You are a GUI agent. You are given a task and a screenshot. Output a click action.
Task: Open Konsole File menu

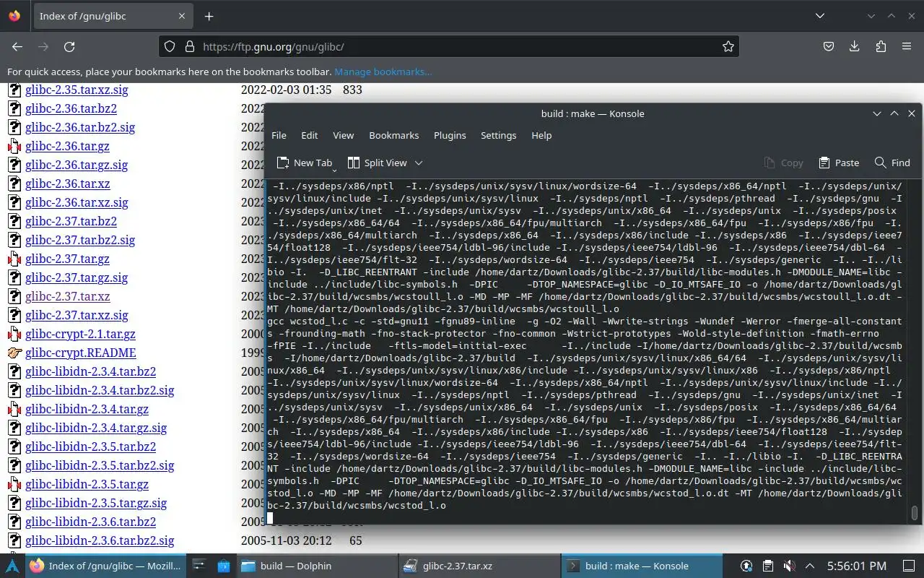[x=279, y=135]
